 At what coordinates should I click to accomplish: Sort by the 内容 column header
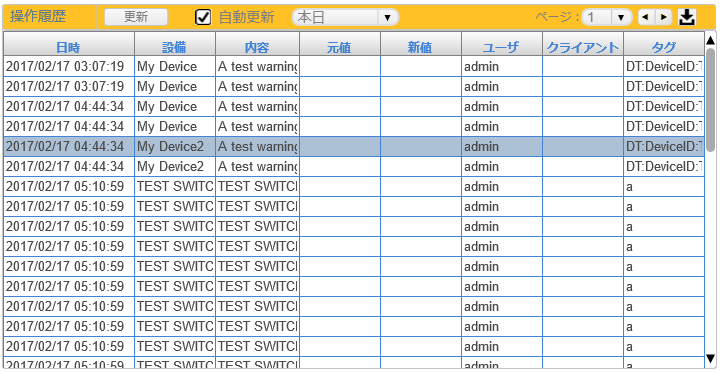[x=257, y=45]
